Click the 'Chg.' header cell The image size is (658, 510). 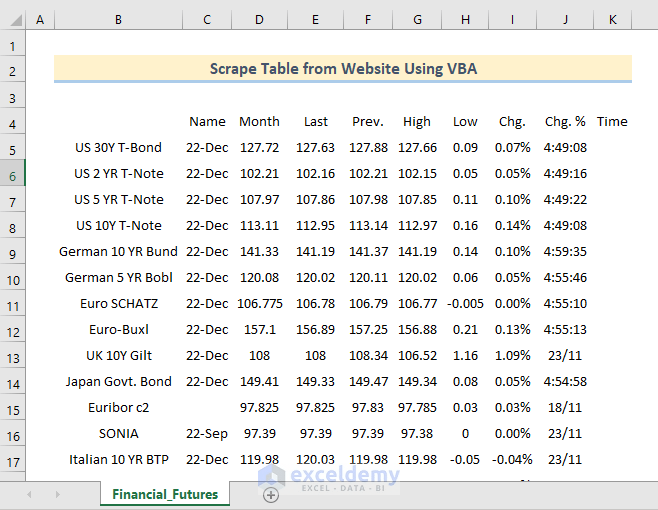click(512, 121)
